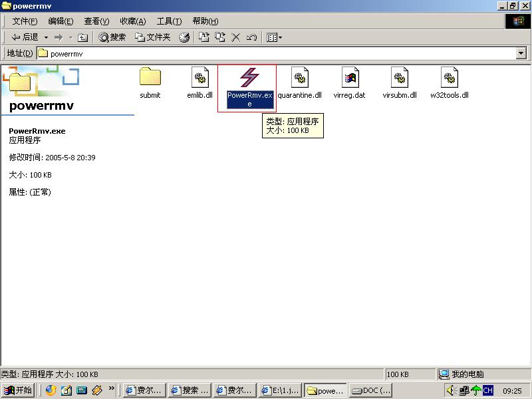
Task: Click the 属性: (正常) details text
Action: tap(30, 192)
